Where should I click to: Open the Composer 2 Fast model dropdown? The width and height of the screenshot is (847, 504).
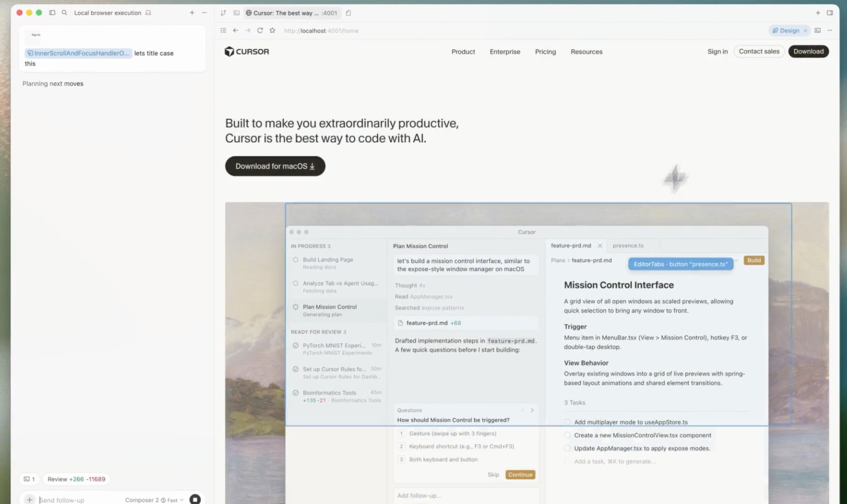[x=154, y=500]
